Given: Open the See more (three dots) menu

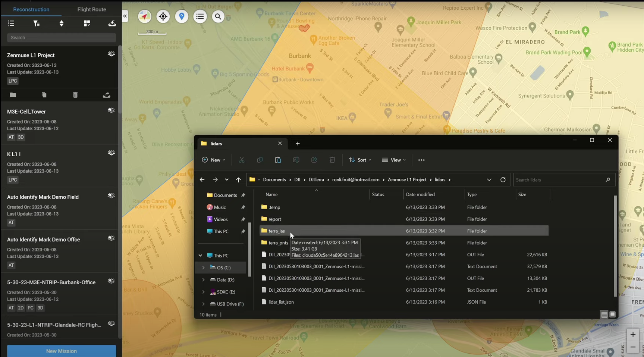Looking at the screenshot, I should pyautogui.click(x=421, y=160).
